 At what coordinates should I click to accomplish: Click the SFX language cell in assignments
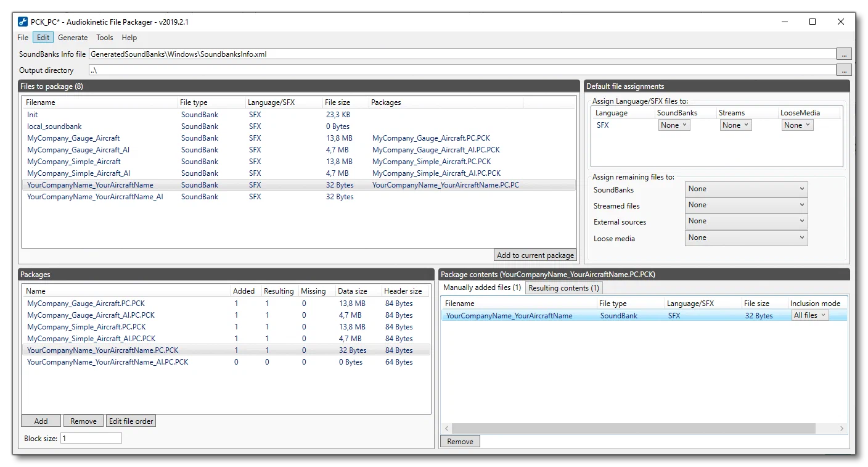coord(602,125)
